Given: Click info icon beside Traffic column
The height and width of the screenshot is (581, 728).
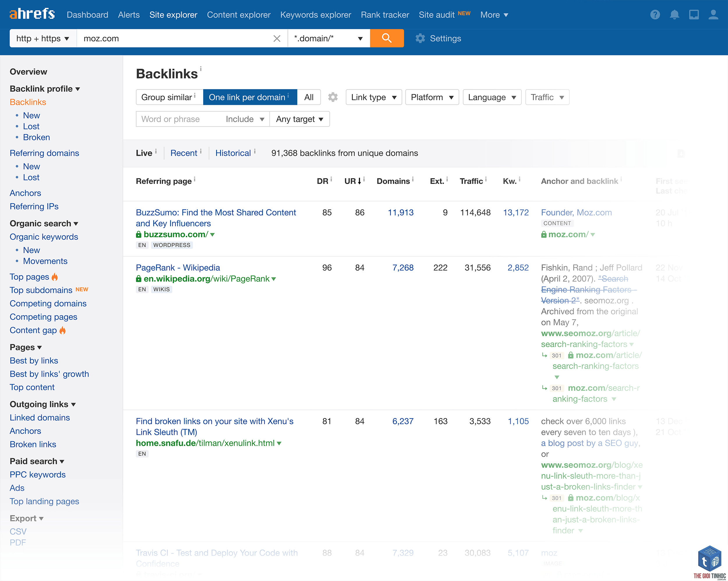Looking at the screenshot, I should pos(485,179).
